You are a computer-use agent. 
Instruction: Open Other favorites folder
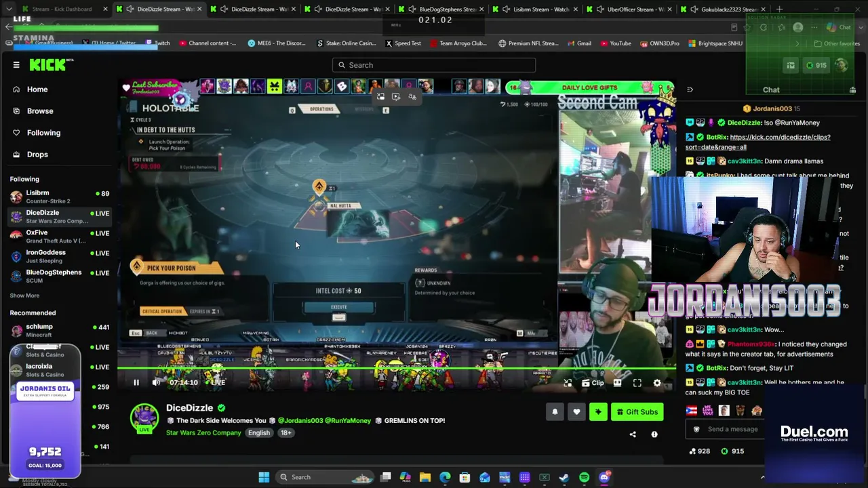pos(836,43)
